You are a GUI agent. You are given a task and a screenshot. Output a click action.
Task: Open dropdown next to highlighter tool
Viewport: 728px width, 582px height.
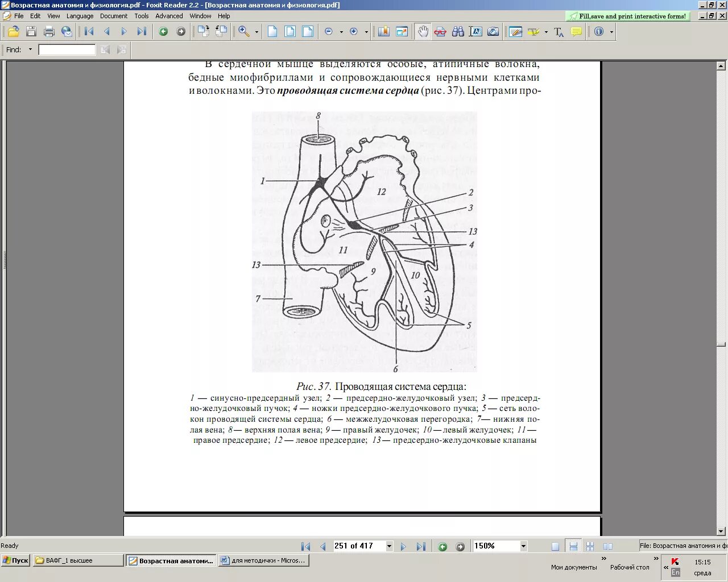[x=546, y=32]
